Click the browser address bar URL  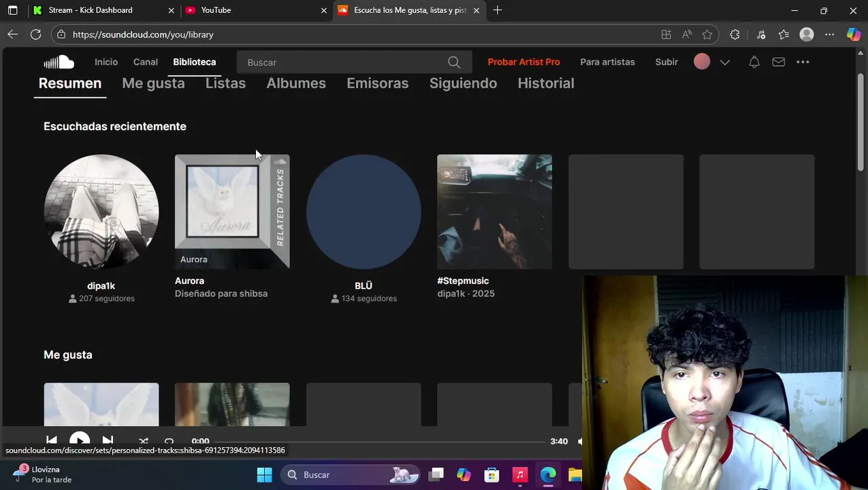(x=143, y=34)
